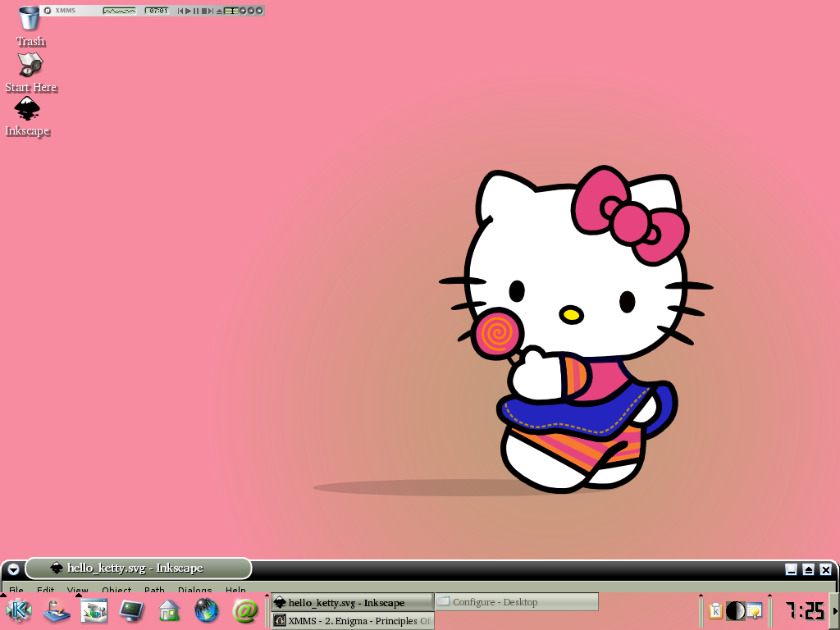Click the 7:25 panel clock
This screenshot has width=840, height=630.
[x=804, y=610]
